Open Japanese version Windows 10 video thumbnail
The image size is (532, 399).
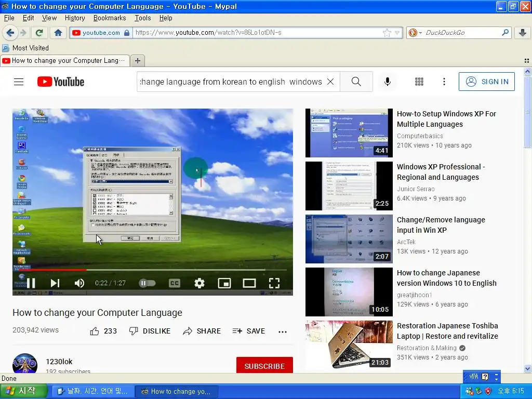(x=349, y=292)
